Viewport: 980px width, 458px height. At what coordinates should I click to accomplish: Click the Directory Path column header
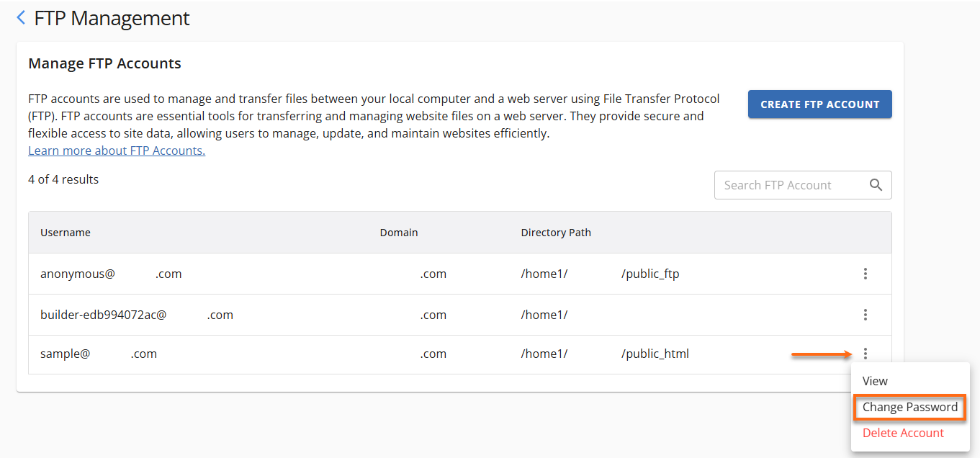tap(556, 233)
